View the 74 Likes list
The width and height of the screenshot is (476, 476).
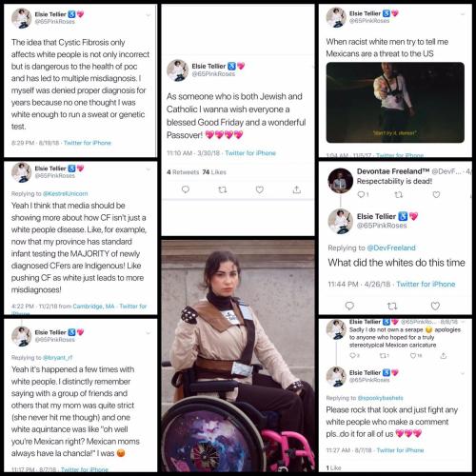214,172
